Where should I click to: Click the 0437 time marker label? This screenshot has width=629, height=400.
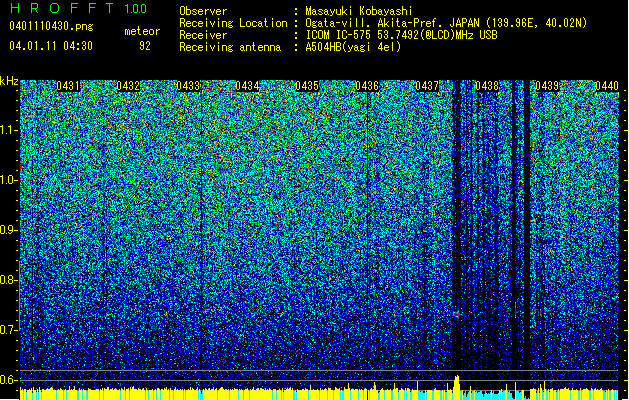(x=427, y=86)
